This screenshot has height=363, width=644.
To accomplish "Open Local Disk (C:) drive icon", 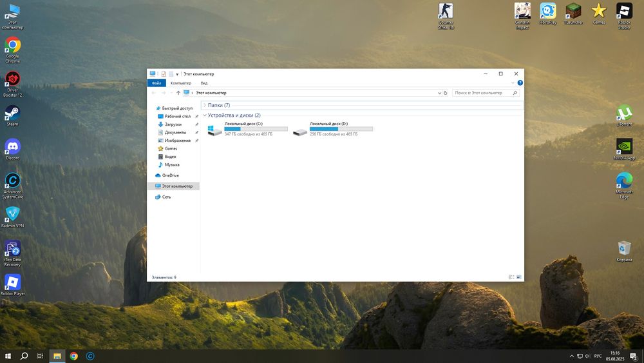I will [215, 130].
